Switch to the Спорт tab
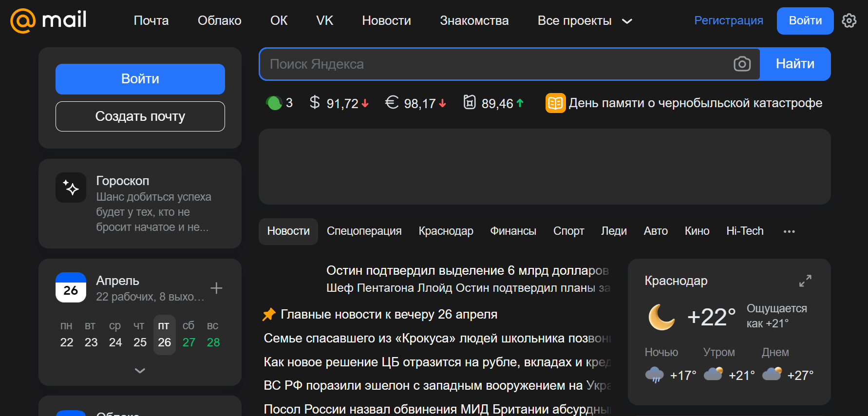The image size is (868, 416). (x=568, y=231)
